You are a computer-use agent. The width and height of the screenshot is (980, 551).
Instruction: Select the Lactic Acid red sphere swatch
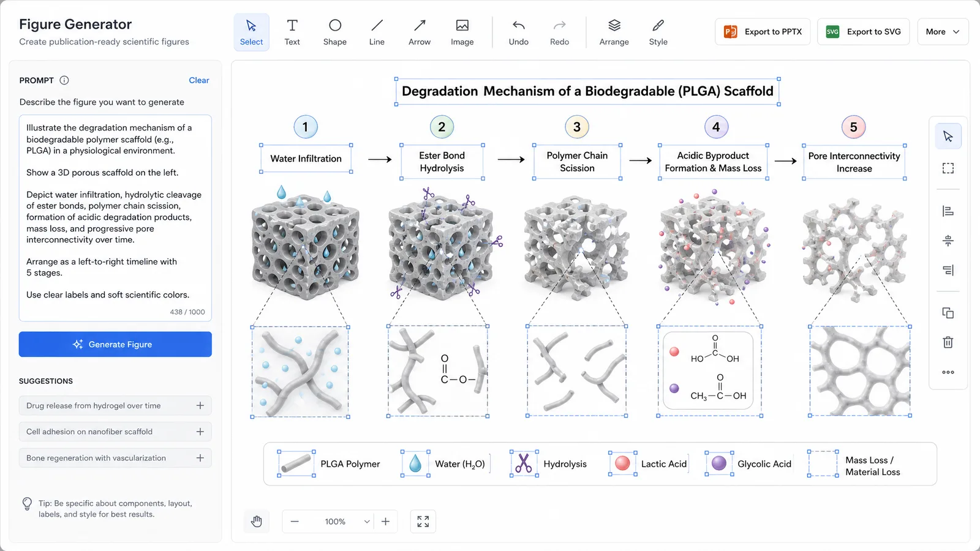point(622,463)
